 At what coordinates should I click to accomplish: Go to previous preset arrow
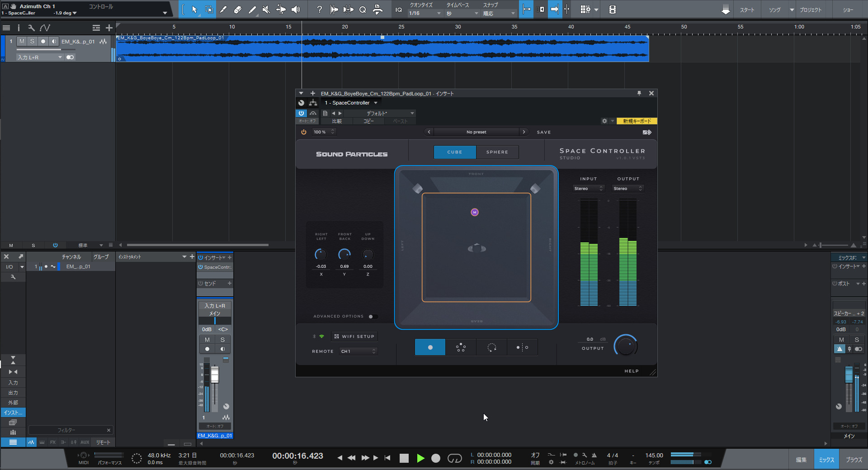click(429, 132)
